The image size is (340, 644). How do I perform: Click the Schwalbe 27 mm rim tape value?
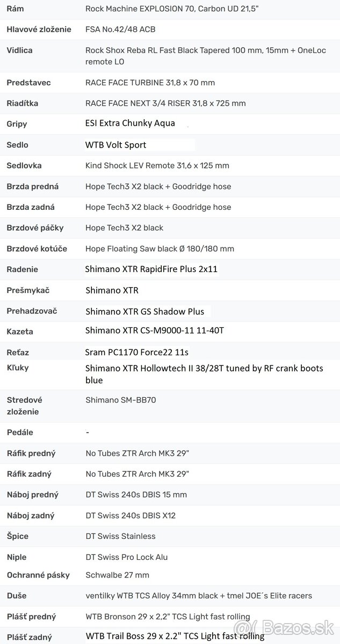[117, 575]
